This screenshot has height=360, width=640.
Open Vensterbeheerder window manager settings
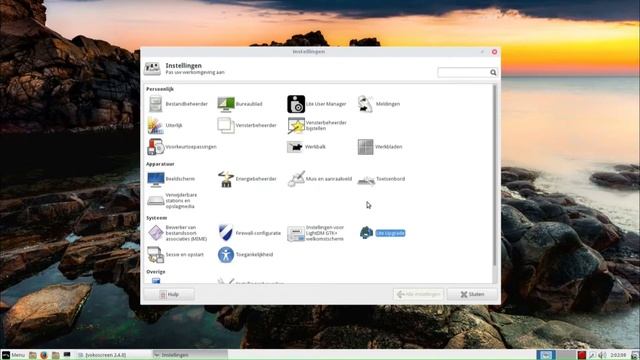click(226, 125)
